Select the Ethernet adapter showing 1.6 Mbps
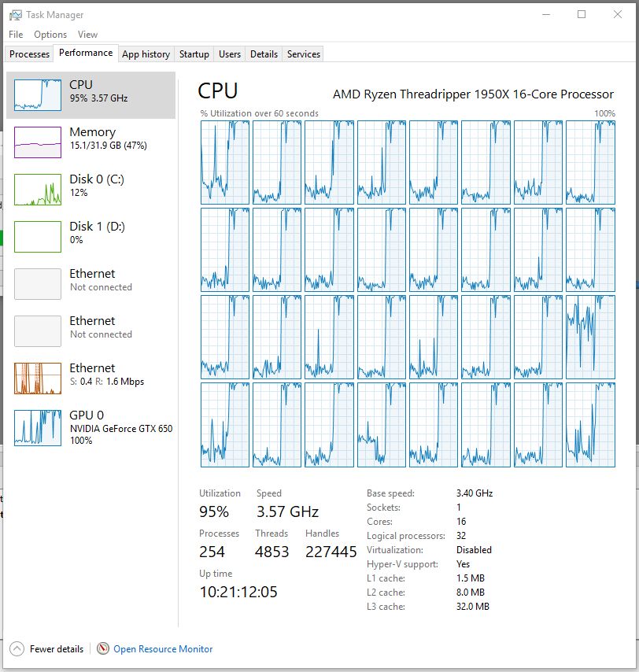 [38, 378]
